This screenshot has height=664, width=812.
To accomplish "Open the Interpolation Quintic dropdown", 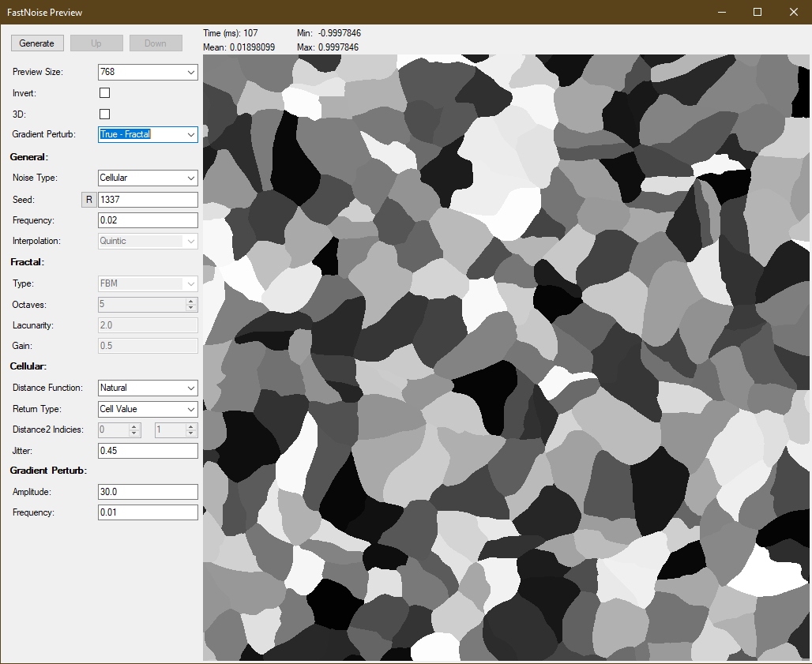I will [x=148, y=241].
